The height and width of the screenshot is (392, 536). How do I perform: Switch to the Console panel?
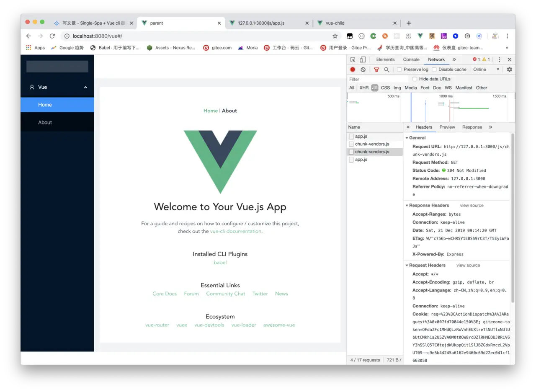411,59
